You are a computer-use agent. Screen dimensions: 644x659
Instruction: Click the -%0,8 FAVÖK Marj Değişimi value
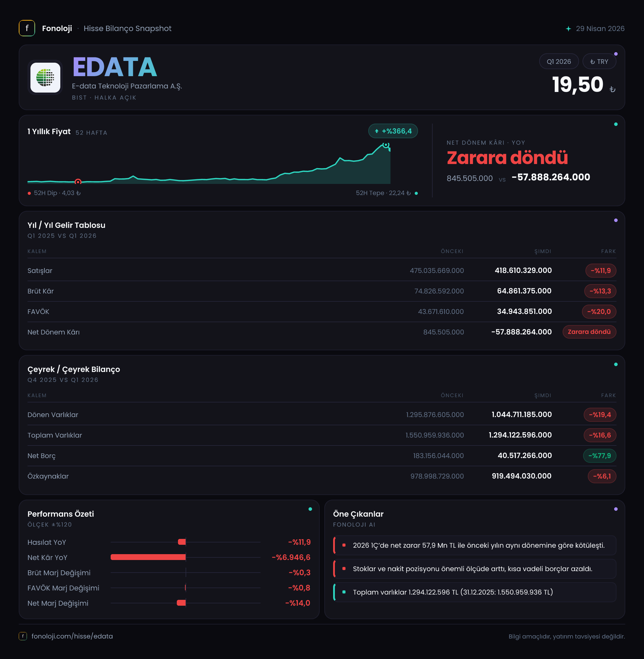pyautogui.click(x=299, y=588)
